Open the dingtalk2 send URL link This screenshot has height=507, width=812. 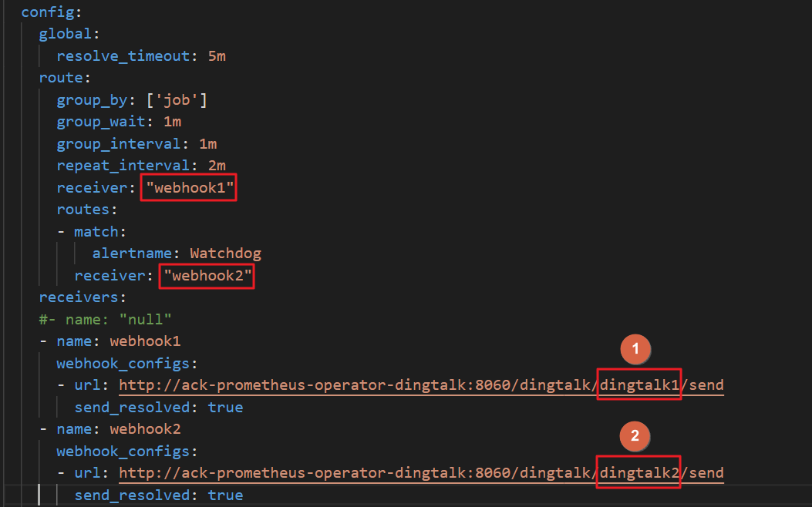point(421,473)
